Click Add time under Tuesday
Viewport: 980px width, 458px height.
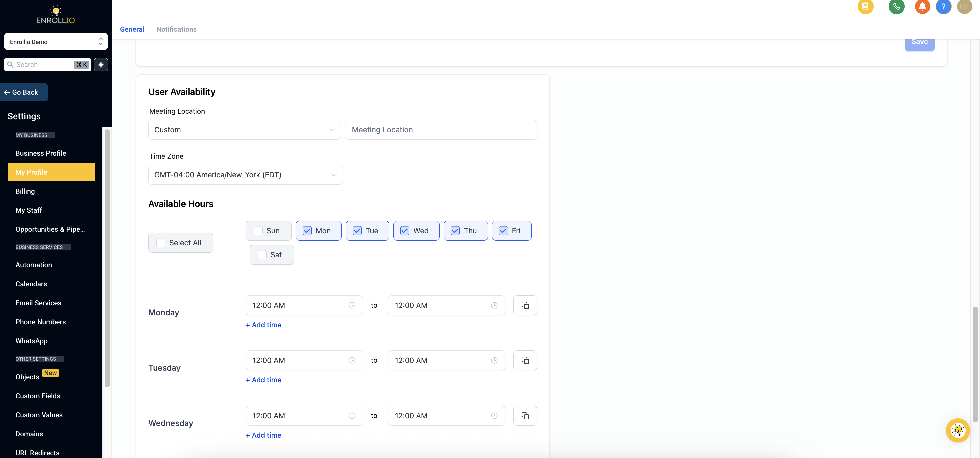[263, 380]
